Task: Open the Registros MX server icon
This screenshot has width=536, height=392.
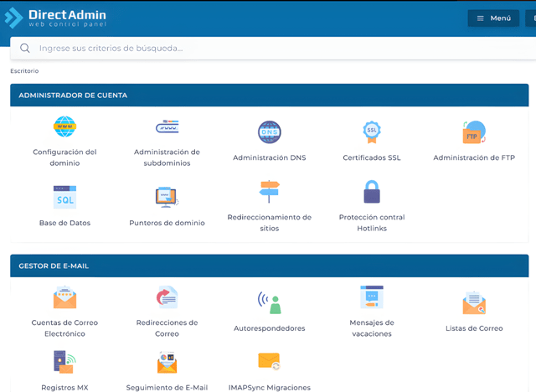Action: (64, 363)
